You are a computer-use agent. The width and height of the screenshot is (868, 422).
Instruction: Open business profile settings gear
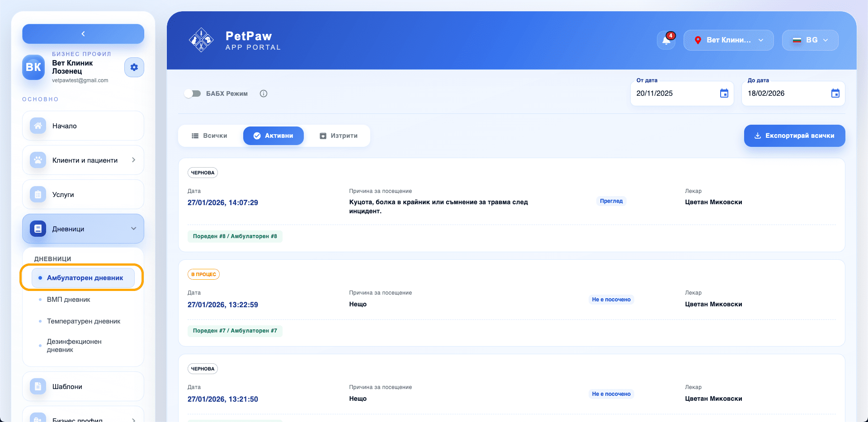click(134, 67)
